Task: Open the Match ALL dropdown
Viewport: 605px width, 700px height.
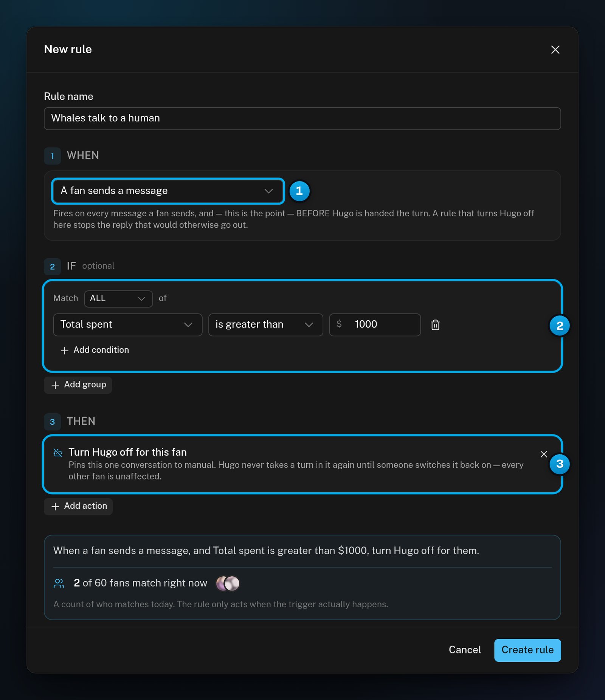Action: (x=118, y=299)
